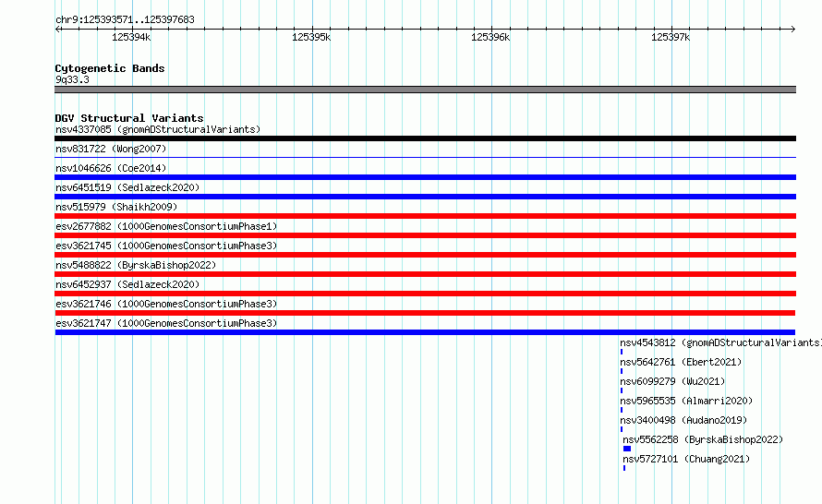
Task: Select the small blue nsv5727101 variant mark
Action: (624, 468)
